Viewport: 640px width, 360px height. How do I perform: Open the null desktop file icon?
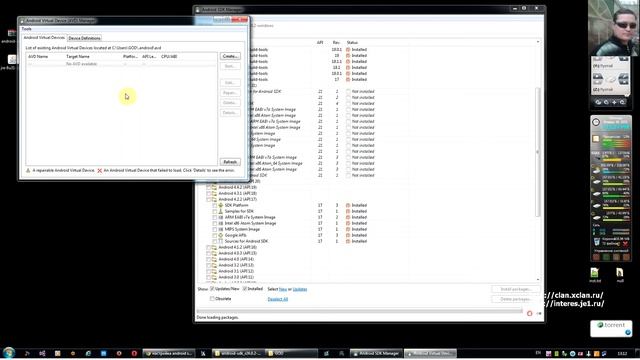(x=620, y=275)
